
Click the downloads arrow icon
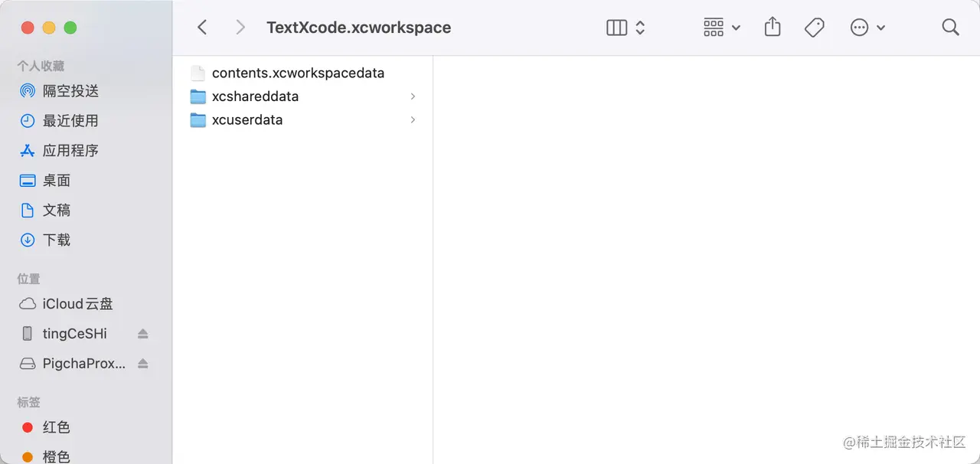pyautogui.click(x=28, y=240)
